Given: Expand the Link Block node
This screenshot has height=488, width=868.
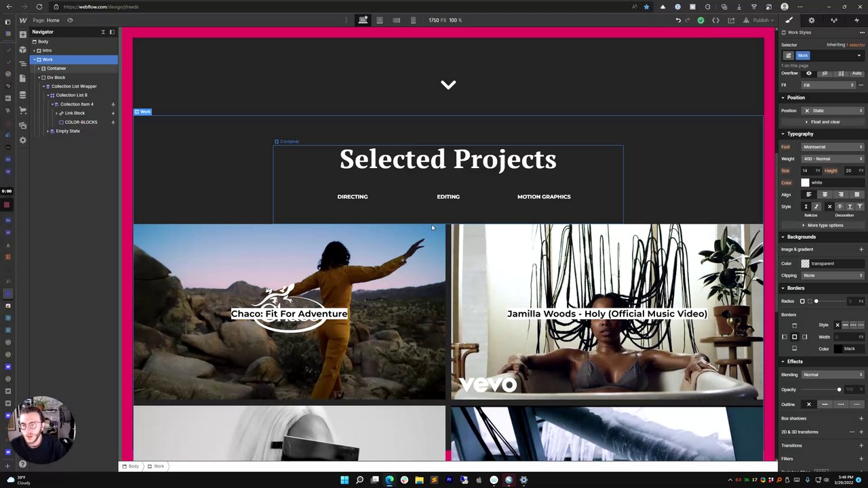Looking at the screenshot, I should point(57,113).
